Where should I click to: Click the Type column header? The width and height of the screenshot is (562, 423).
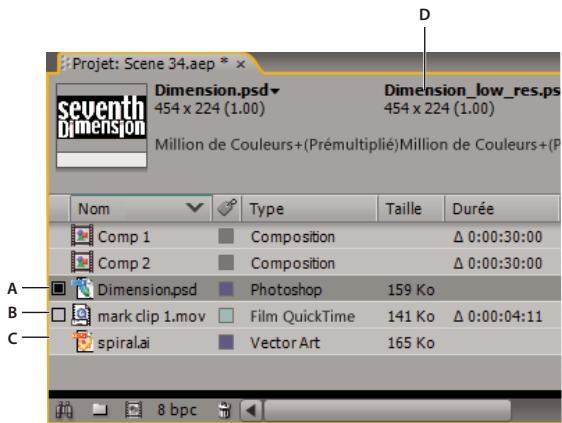309,208
